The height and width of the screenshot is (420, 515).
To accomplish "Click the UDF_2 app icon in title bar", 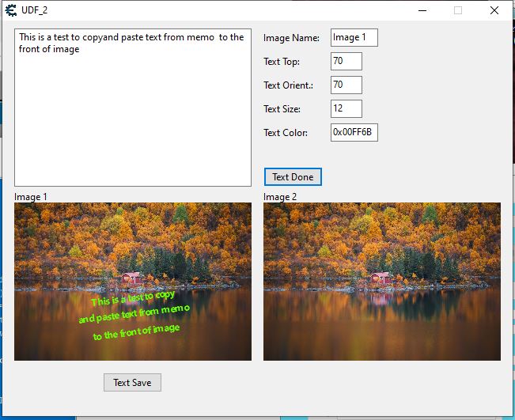I will click(11, 10).
